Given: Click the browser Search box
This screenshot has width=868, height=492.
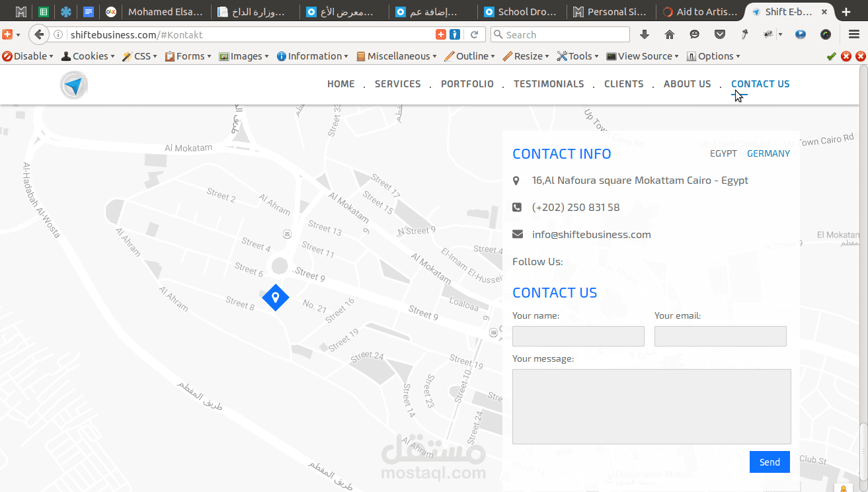Looking at the screenshot, I should [560, 34].
